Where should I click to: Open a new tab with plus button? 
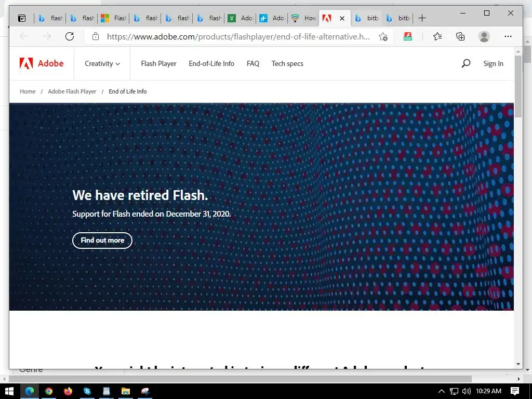pos(422,18)
